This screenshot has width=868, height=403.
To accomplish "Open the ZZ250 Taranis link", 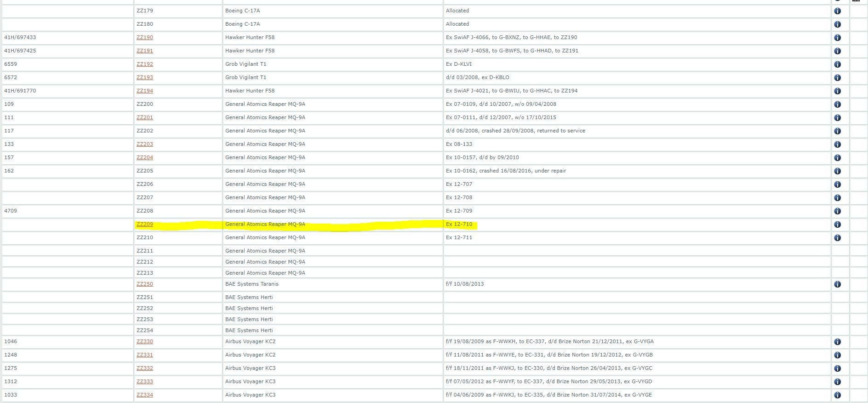I will tap(145, 284).
